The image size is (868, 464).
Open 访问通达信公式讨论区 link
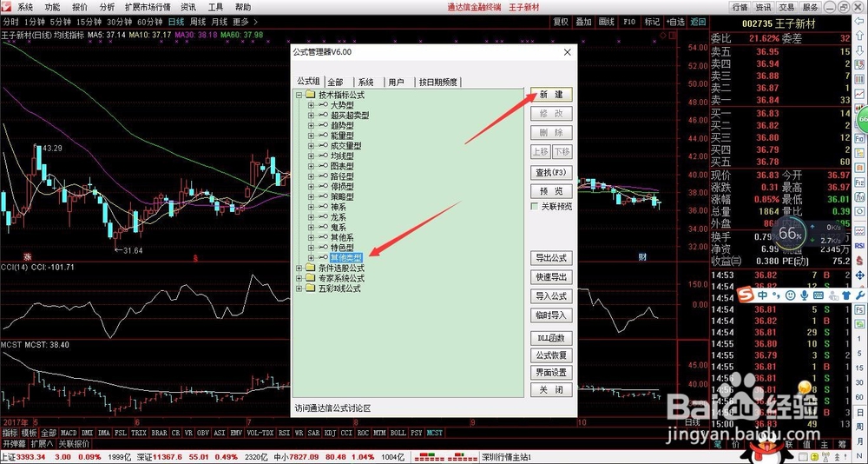[x=333, y=408]
